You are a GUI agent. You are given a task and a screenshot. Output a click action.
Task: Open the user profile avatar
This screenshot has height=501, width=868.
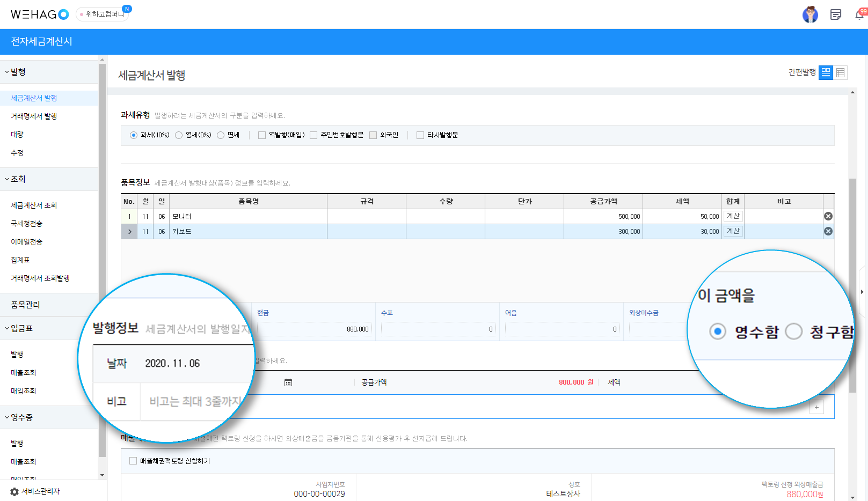[810, 14]
